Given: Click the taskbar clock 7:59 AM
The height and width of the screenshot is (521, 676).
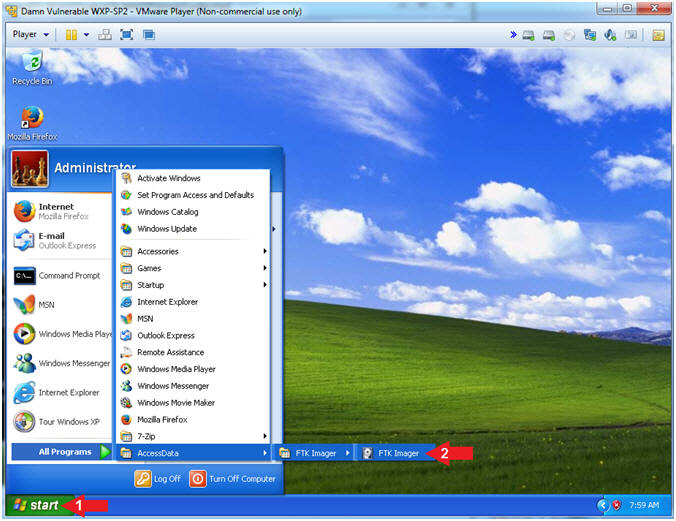Looking at the screenshot, I should [644, 505].
